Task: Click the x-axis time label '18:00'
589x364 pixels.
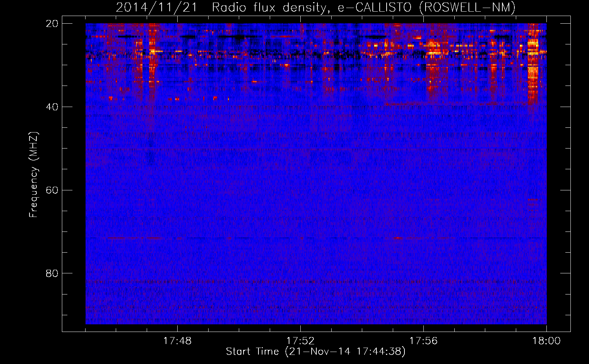Action: [x=546, y=341]
